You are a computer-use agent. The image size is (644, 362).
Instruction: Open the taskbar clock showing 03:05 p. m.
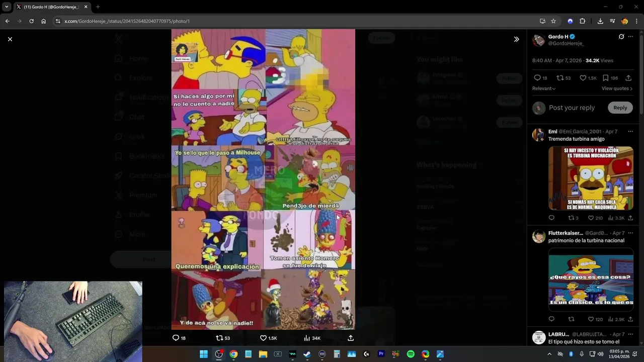pyautogui.click(x=619, y=354)
